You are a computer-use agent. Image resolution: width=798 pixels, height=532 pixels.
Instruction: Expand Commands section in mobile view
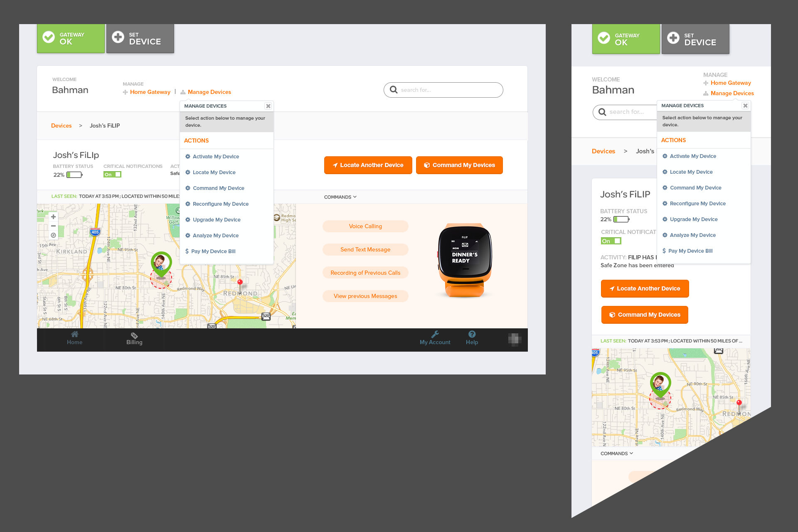[617, 453]
